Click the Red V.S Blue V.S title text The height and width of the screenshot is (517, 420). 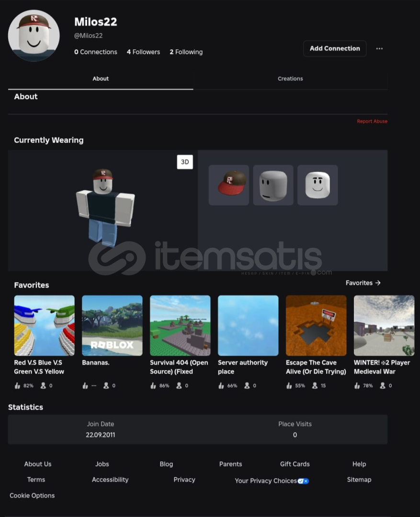pos(39,367)
